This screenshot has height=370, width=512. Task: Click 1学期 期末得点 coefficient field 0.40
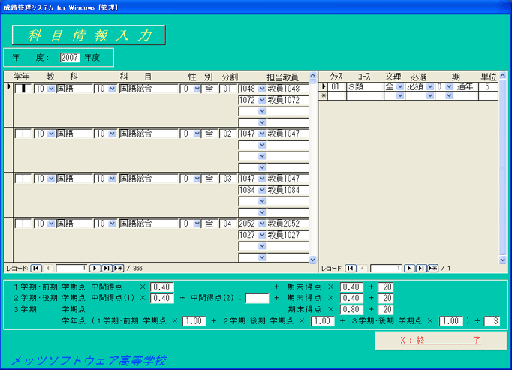[351, 287]
